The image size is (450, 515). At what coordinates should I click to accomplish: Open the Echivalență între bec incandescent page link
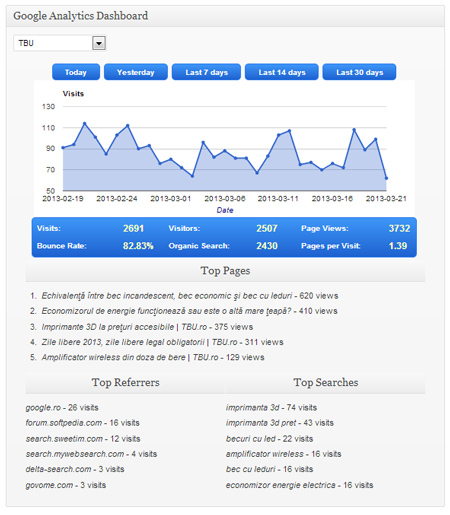click(167, 296)
